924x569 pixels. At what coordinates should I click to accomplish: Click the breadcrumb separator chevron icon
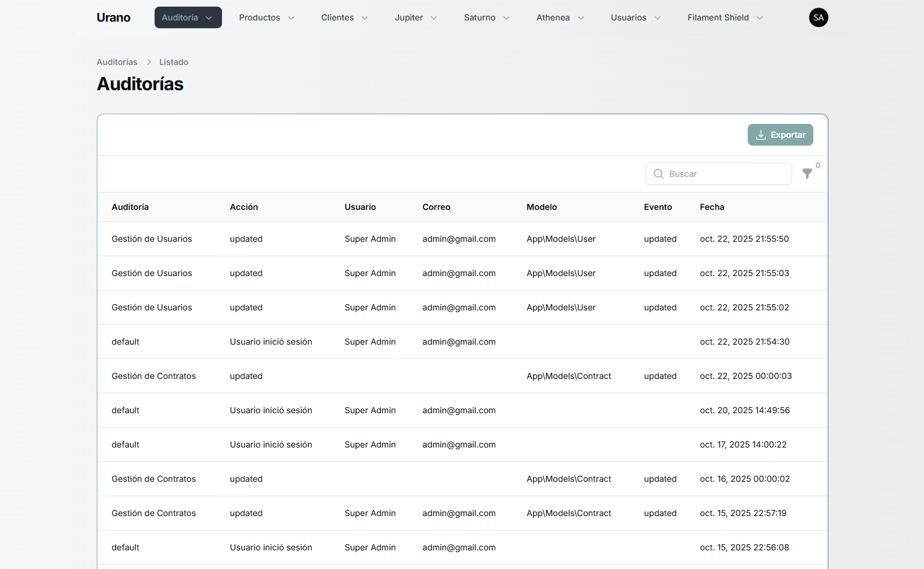[x=149, y=62]
